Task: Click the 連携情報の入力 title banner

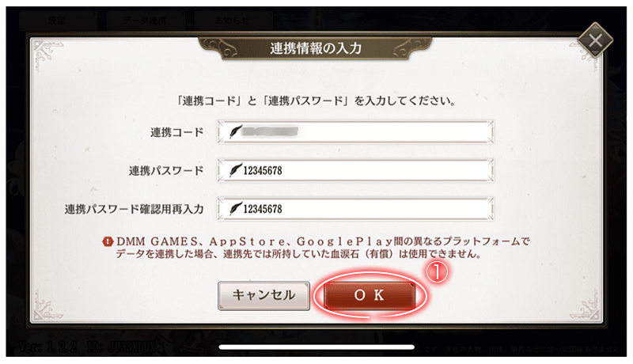Action: click(315, 48)
